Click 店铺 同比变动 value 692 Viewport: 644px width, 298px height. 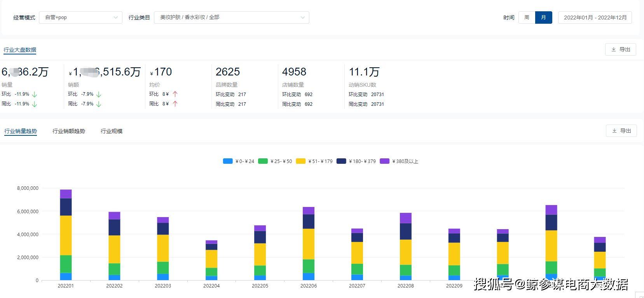309,104
